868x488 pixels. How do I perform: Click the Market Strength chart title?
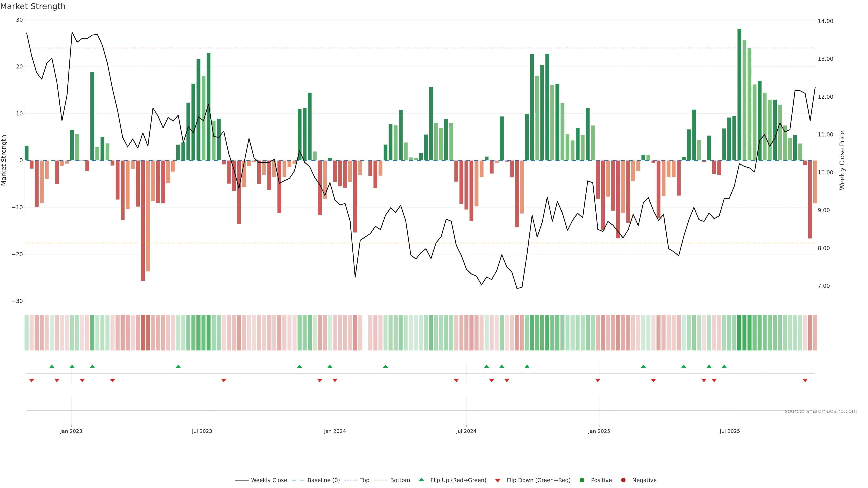[33, 6]
